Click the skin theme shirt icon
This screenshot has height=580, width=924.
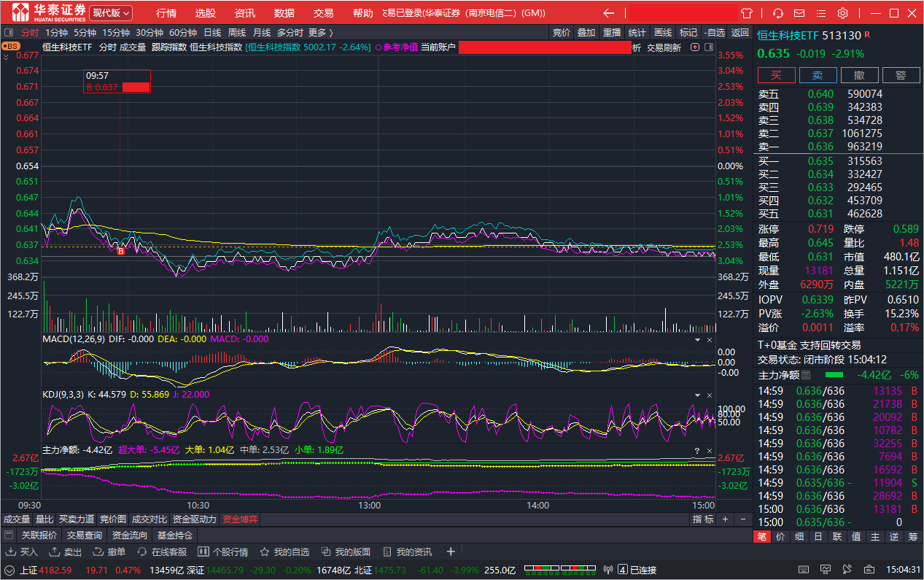(746, 13)
